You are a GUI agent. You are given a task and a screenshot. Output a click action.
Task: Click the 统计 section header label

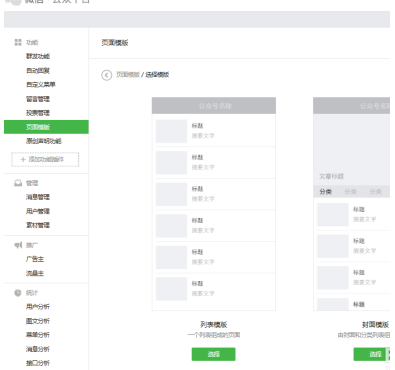coord(32,293)
